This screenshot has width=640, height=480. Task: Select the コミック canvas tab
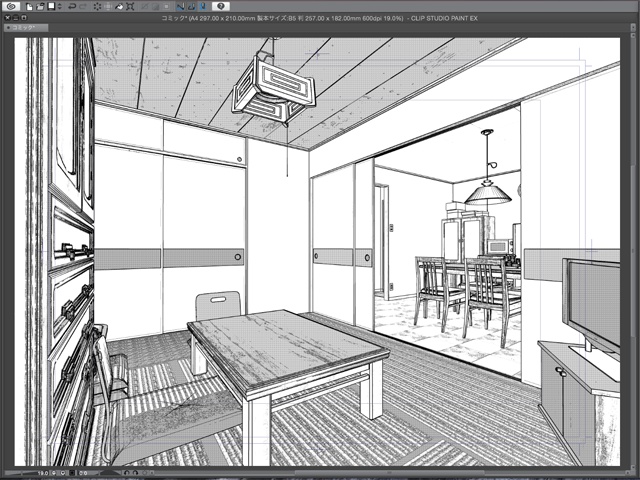tap(26, 27)
